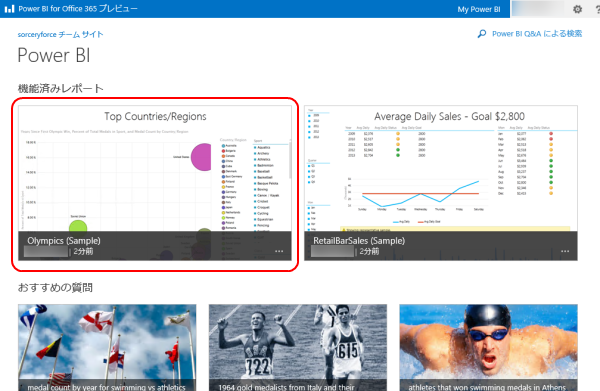
Task: Open the Average Daily Sales report thumbnail
Action: tap(441, 183)
